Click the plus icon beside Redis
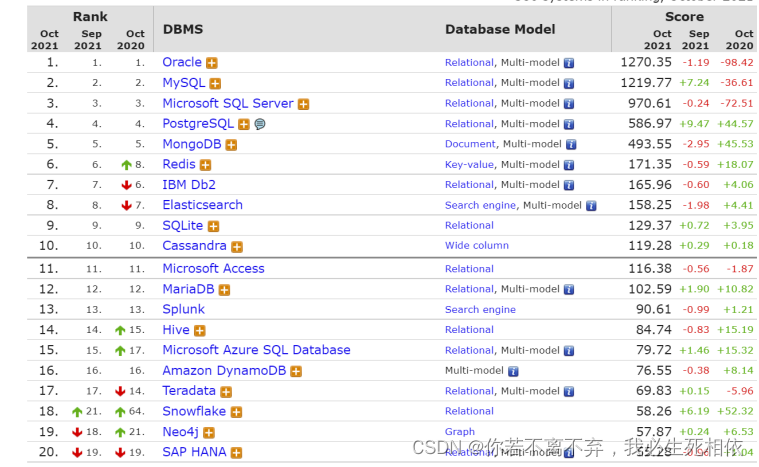The width and height of the screenshot is (759, 467). (206, 165)
